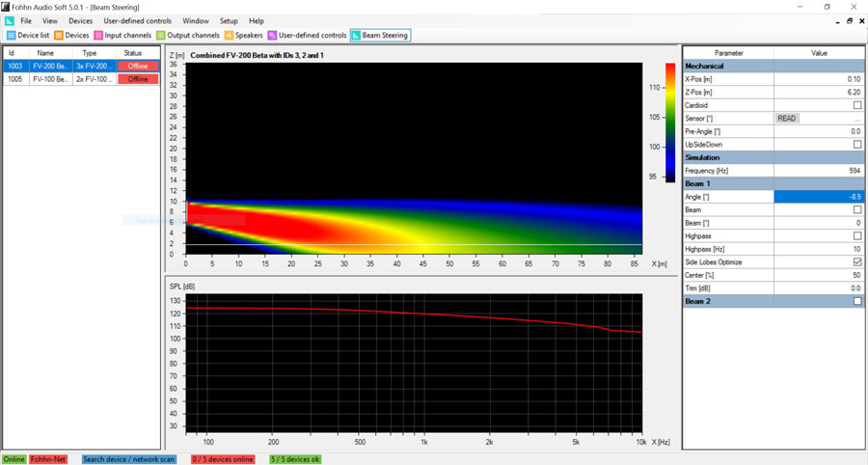The height and width of the screenshot is (465, 868).
Task: Click the Mechanical section header
Action: (x=773, y=66)
